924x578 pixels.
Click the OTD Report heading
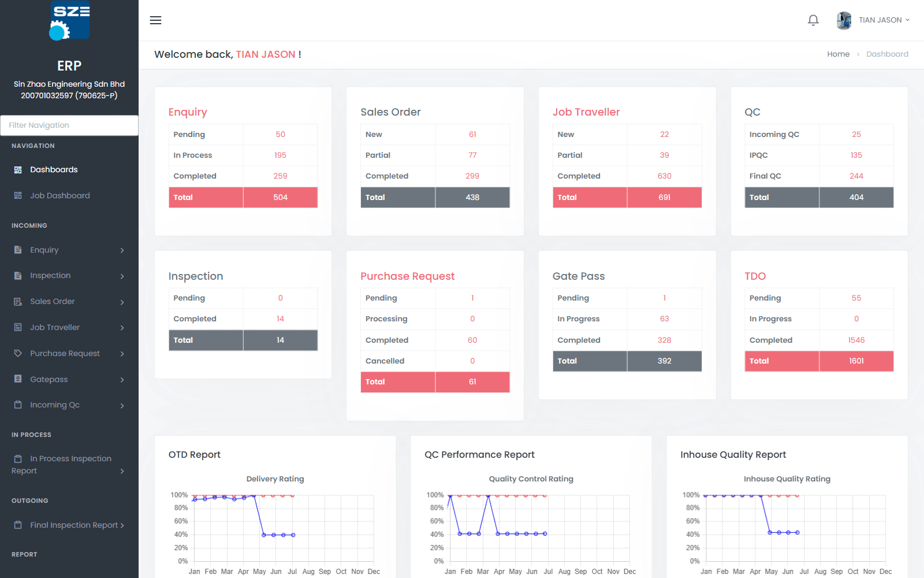194,455
